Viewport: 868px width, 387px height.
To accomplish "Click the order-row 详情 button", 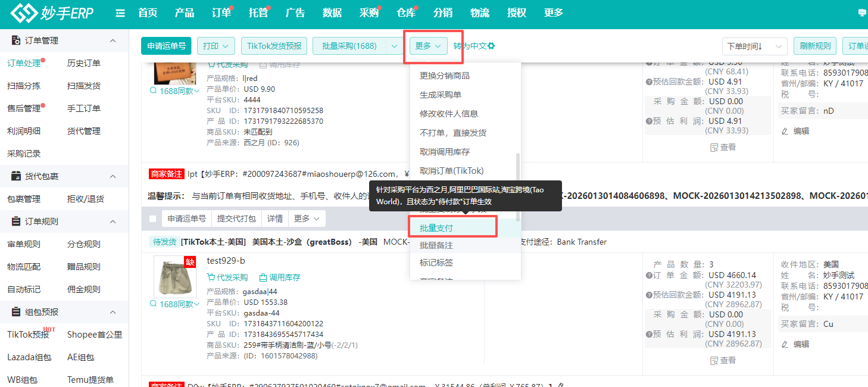I will (x=275, y=219).
